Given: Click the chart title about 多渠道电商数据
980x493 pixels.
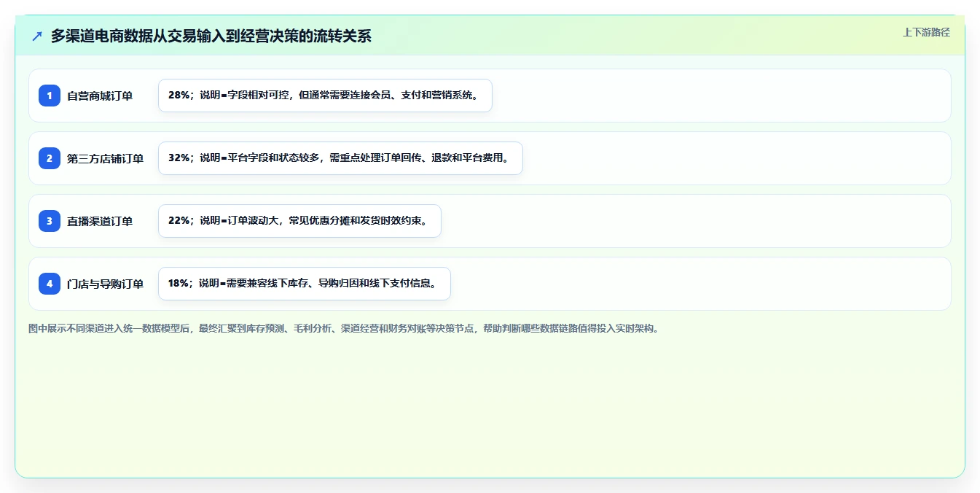Looking at the screenshot, I should [211, 36].
